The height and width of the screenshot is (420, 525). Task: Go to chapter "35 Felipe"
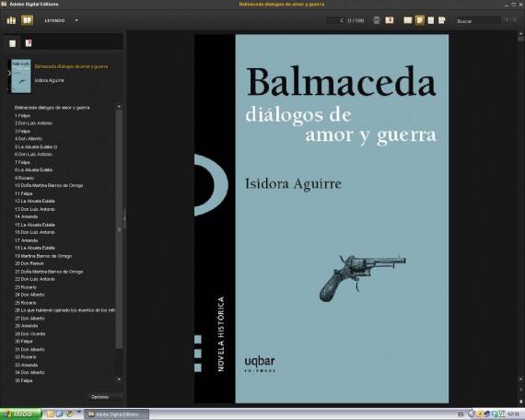23,380
